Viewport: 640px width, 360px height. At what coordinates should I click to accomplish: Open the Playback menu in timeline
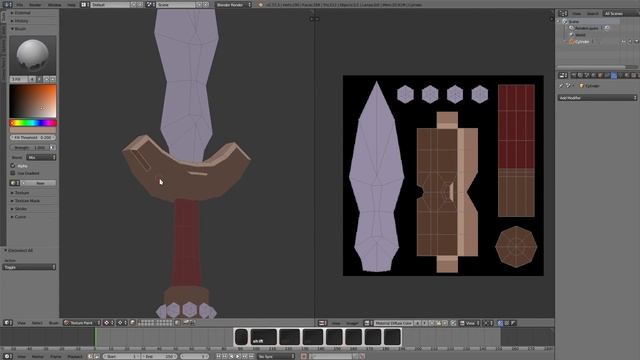coord(75,356)
